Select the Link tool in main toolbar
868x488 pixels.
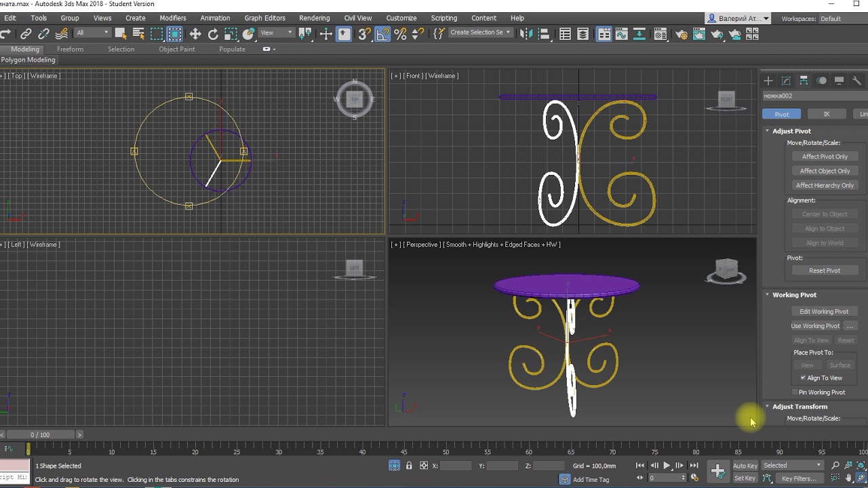[26, 33]
